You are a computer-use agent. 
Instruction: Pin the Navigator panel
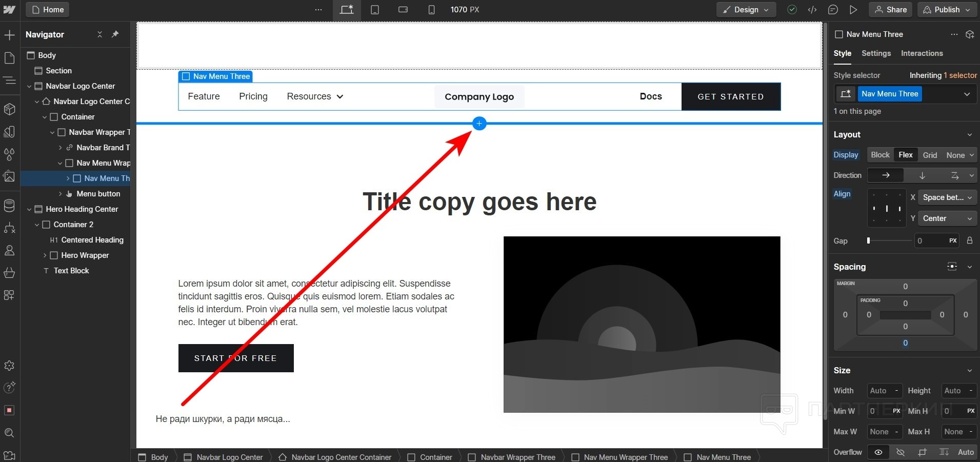(115, 34)
